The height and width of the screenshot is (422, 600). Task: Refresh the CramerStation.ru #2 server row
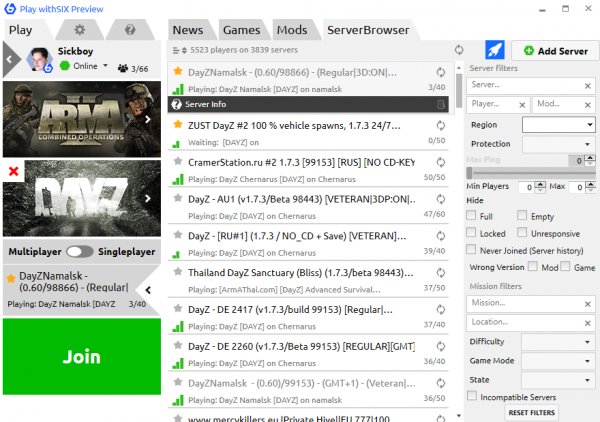[441, 162]
